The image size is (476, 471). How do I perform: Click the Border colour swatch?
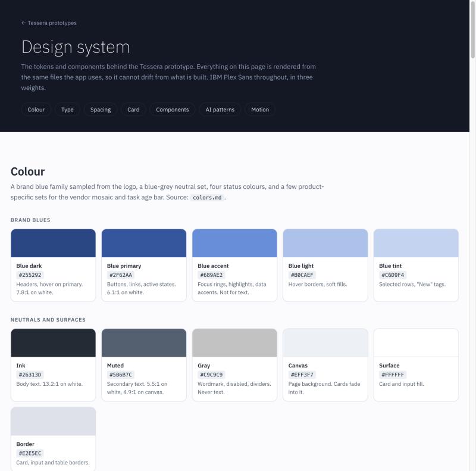click(x=53, y=422)
